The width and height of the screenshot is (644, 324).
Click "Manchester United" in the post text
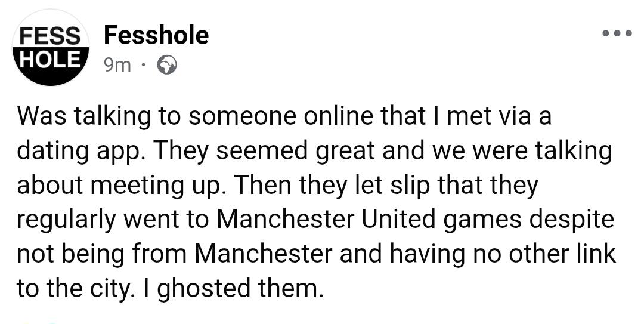tap(326, 220)
